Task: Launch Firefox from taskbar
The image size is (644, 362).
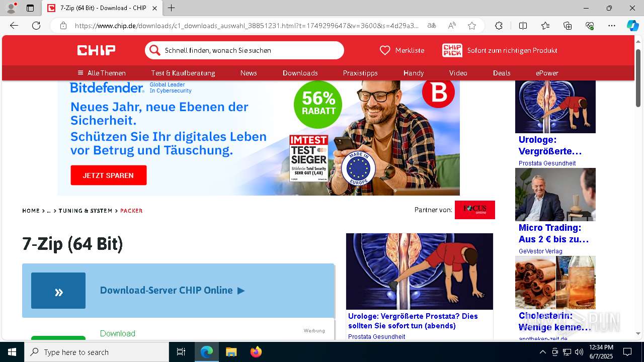Action: (x=256, y=352)
